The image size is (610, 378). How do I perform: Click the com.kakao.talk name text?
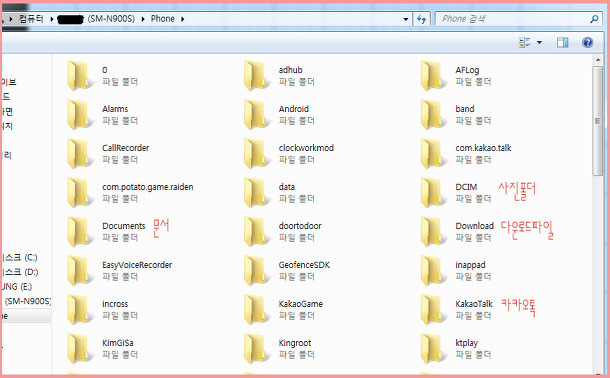pyautogui.click(x=483, y=148)
